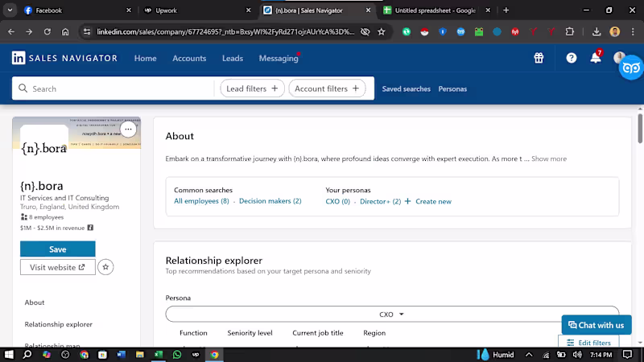Click the revenue info icon

90,228
